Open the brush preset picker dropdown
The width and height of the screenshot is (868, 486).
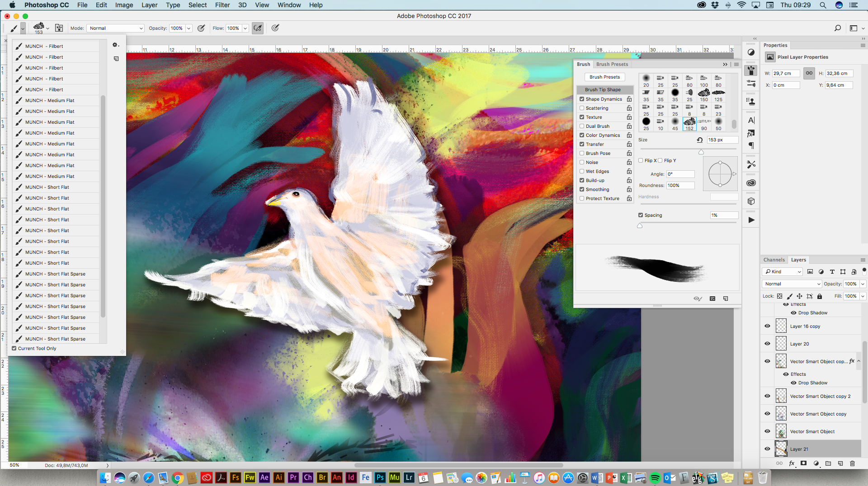[x=47, y=28]
